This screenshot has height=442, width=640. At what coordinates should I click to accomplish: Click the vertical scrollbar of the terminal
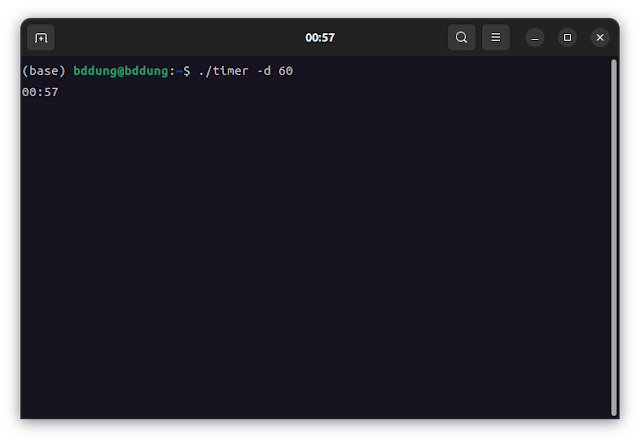613,238
